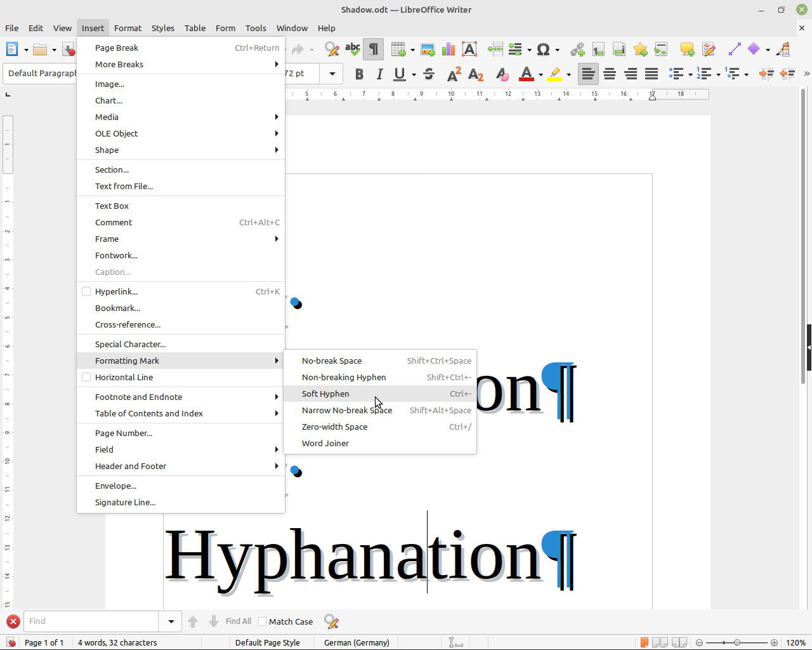Choose Non-breaking Hyphen

coord(380,377)
